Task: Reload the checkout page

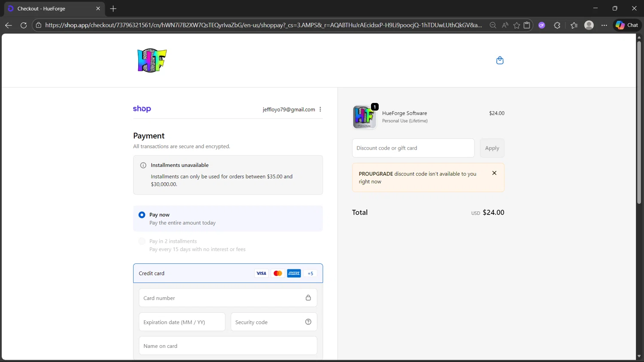Action: point(24,25)
